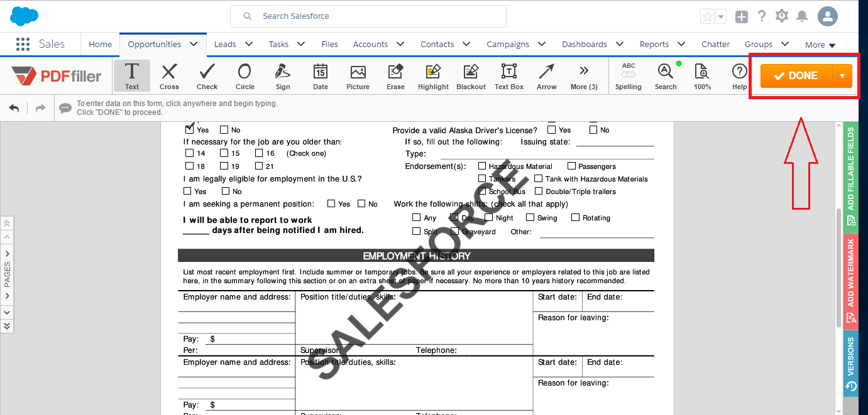Screen dimensions: 868x415
Task: Open Salesforce notifications bell
Action: tap(802, 16)
